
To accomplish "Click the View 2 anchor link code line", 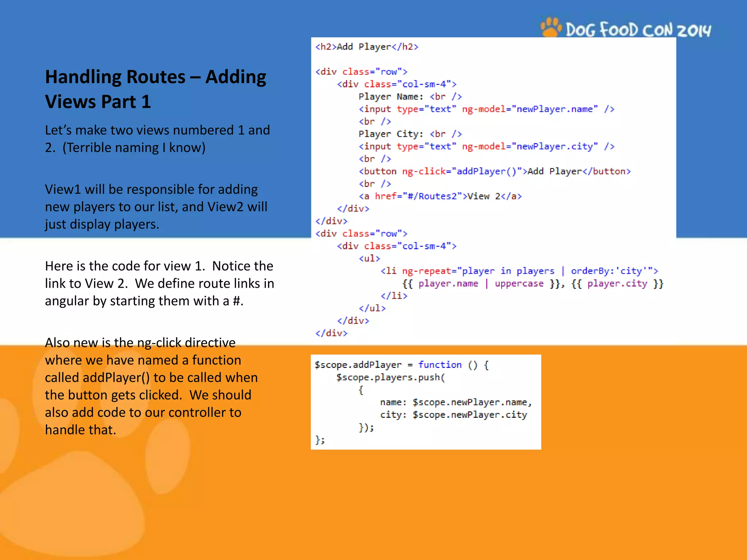I will point(440,196).
